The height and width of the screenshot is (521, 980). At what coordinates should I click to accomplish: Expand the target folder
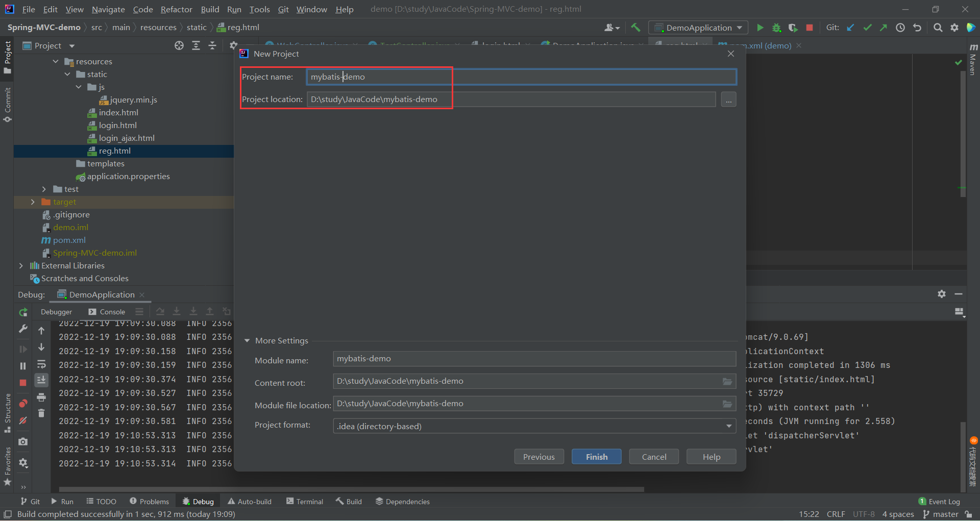33,202
